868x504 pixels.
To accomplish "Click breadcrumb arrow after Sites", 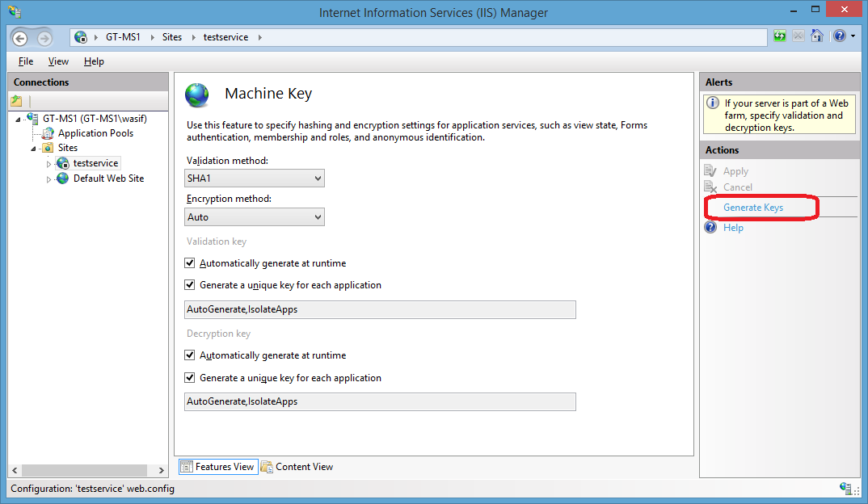I will 194,37.
